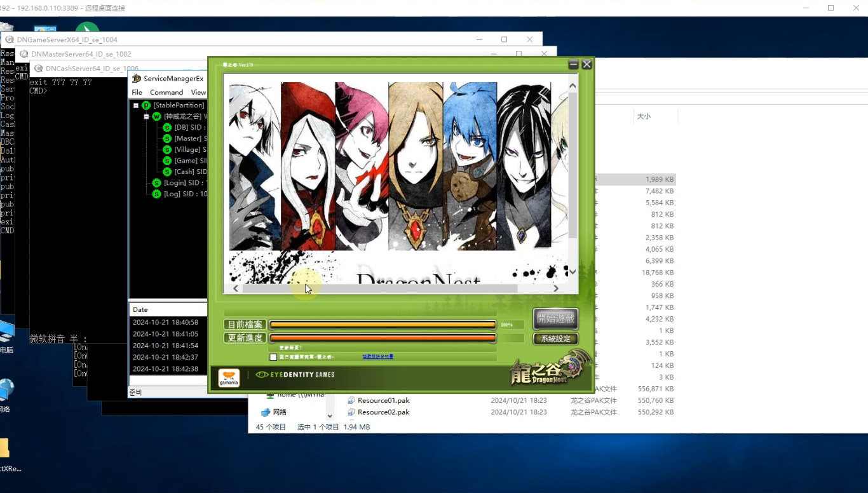Viewport: 868px width, 493px height.
Task: Close the Dragon Nest launcher window
Action: [587, 64]
